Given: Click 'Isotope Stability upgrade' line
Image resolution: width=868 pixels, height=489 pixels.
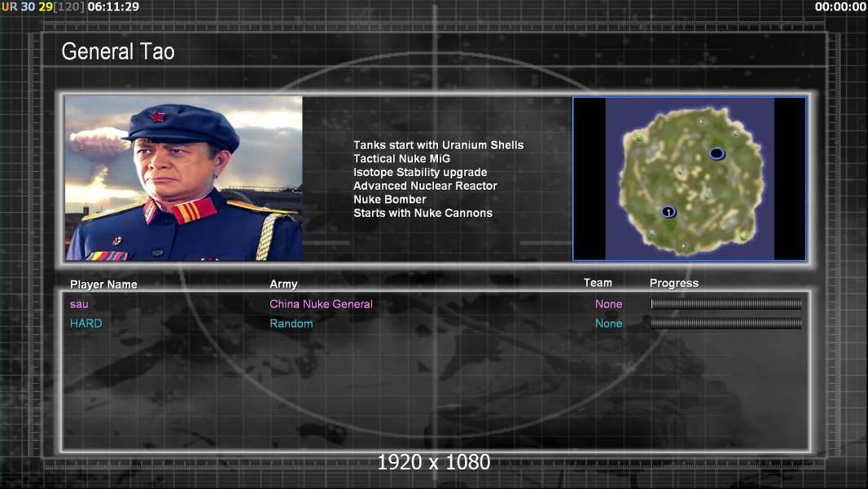Looking at the screenshot, I should pyautogui.click(x=420, y=172).
